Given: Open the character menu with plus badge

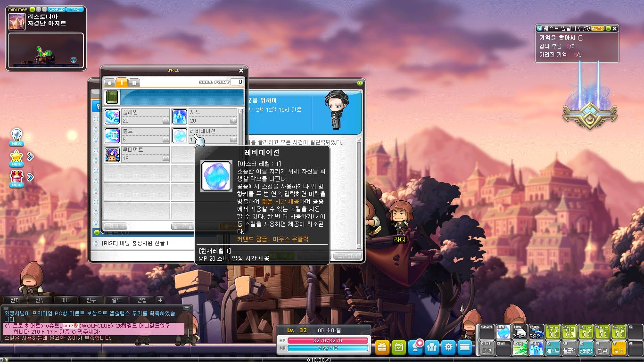Looking at the screenshot, I should pos(416,347).
